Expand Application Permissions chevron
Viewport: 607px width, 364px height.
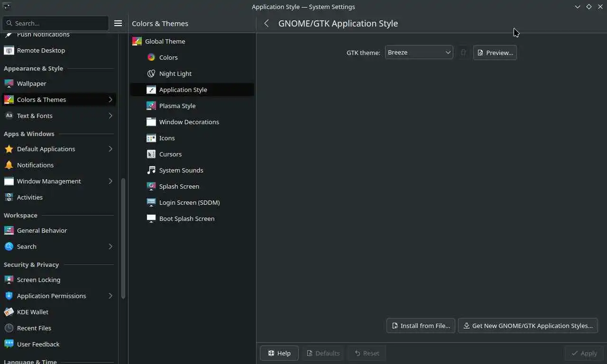click(110, 296)
